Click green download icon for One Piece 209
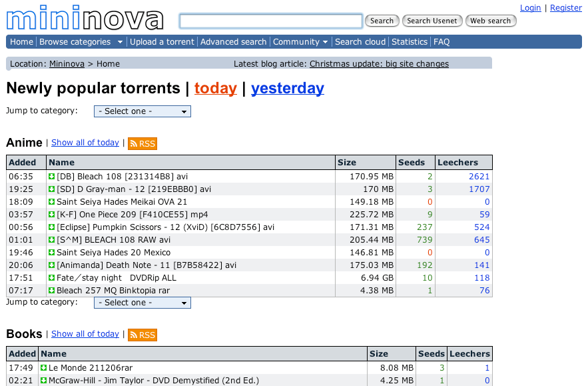The image size is (588, 386). pyautogui.click(x=52, y=215)
